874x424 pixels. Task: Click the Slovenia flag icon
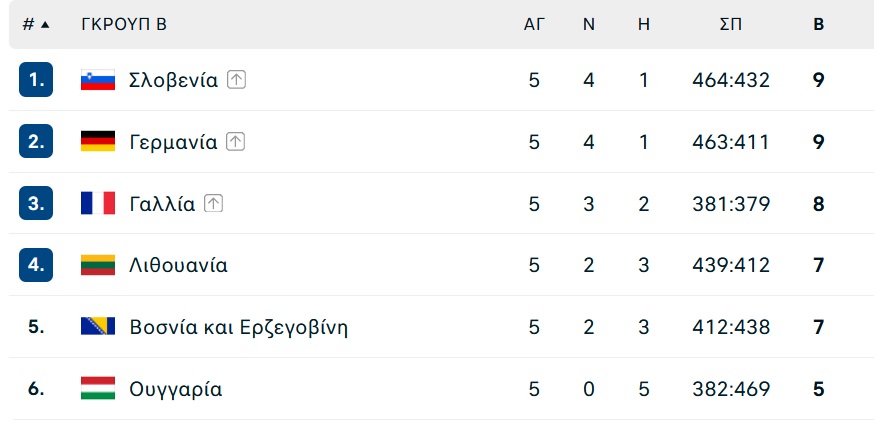coord(98,80)
